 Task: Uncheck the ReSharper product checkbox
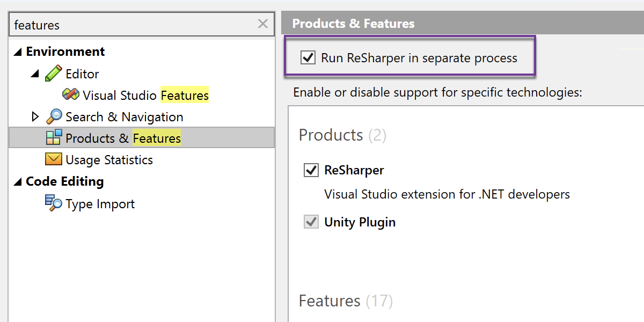click(x=311, y=170)
